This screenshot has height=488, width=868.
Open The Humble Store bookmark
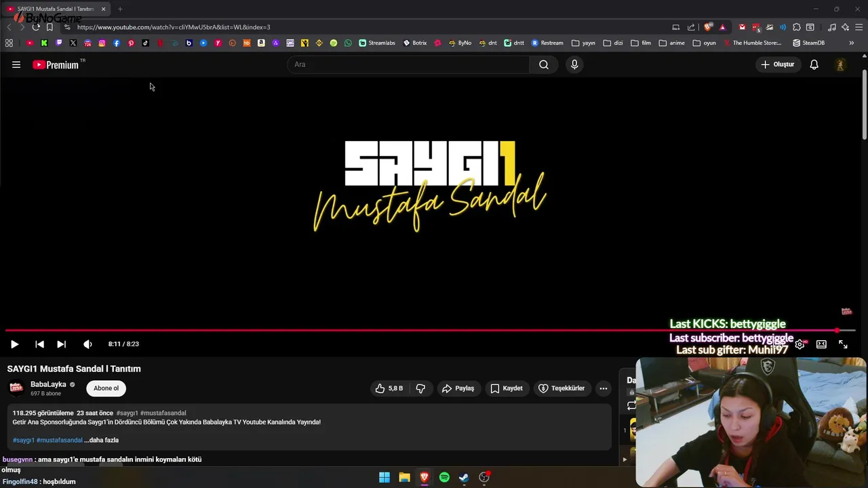752,43
